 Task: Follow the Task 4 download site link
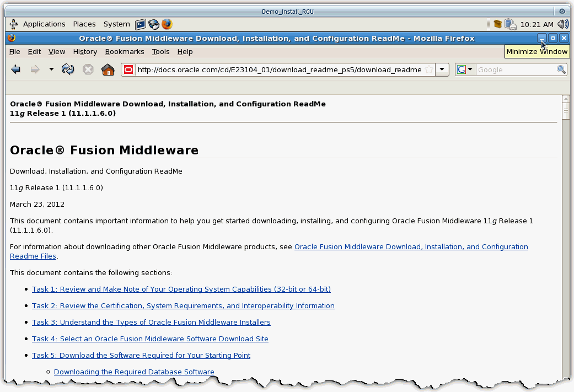pos(150,339)
